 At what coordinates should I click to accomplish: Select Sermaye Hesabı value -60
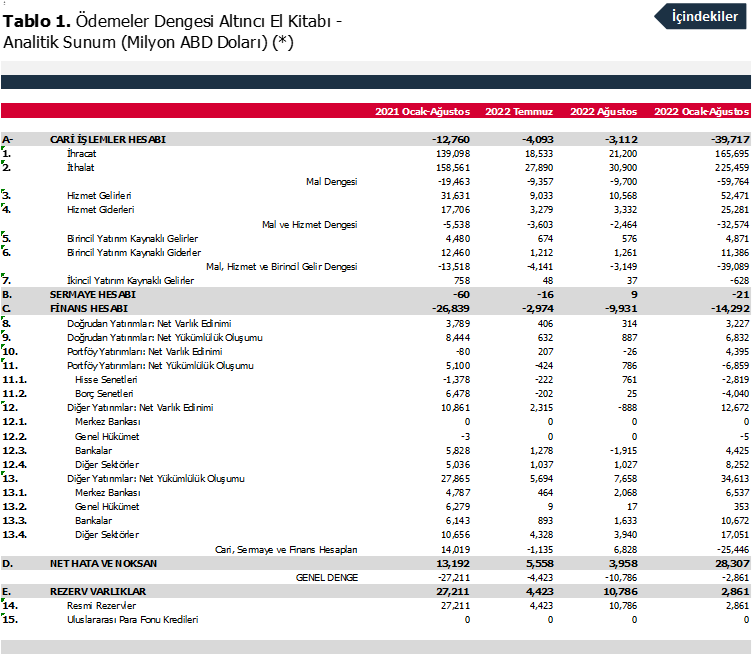pos(461,294)
